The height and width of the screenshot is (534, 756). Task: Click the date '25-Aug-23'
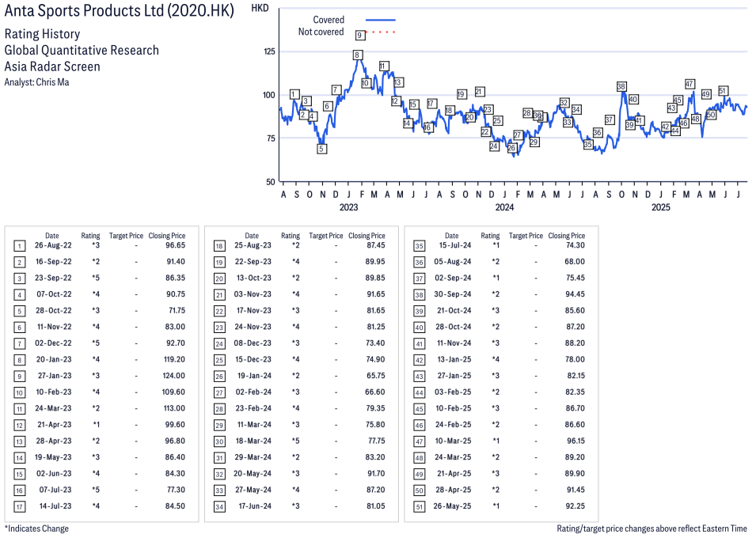[253, 245]
